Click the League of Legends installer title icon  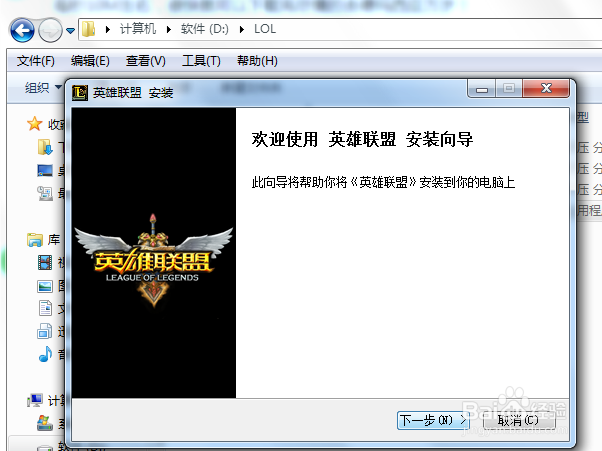[x=80, y=93]
